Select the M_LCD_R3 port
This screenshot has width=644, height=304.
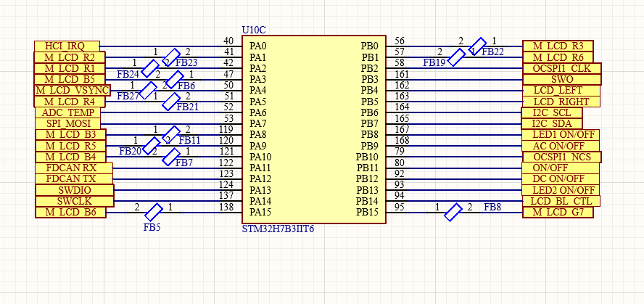tap(558, 46)
